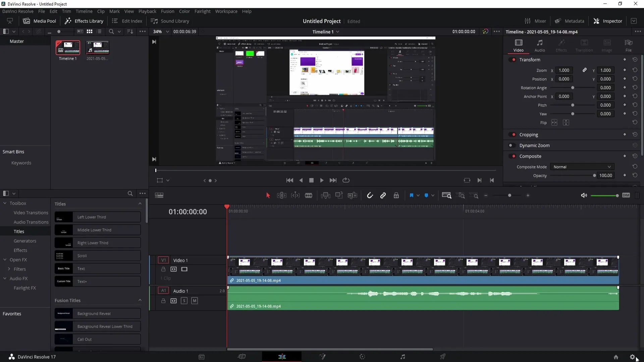Click the Playback menu in menu bar

(147, 11)
